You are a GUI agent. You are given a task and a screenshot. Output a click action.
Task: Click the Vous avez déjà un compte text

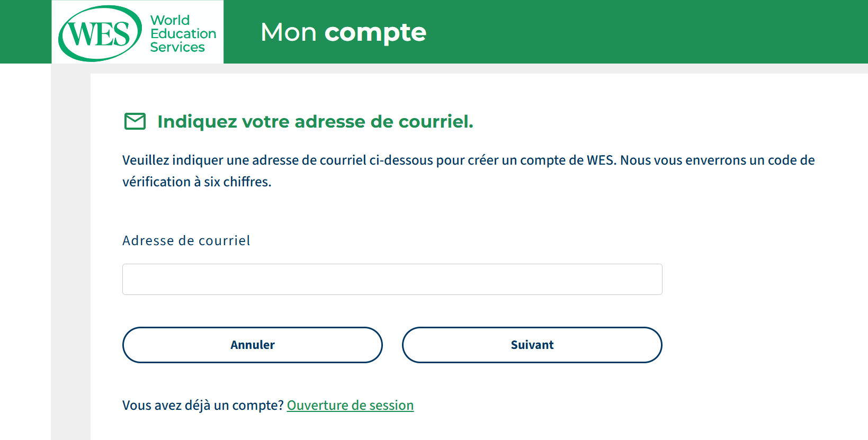pos(203,405)
